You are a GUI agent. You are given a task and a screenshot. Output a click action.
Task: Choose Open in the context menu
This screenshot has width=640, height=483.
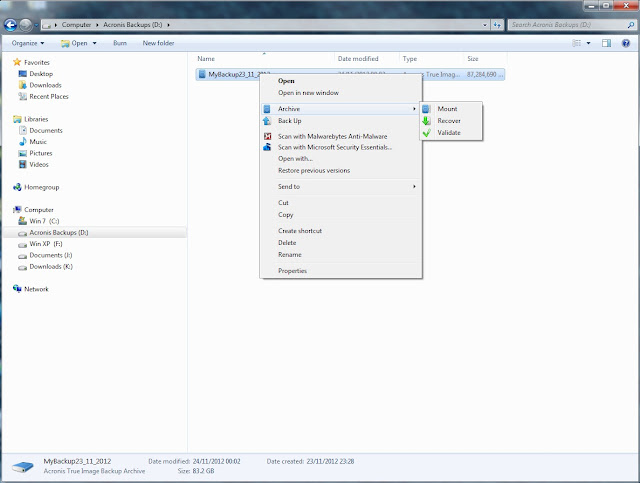click(286, 81)
